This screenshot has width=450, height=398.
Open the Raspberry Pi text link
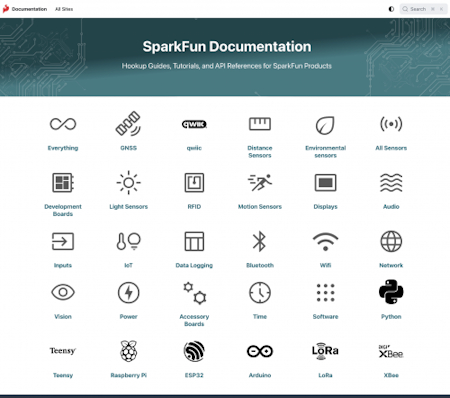tap(129, 375)
